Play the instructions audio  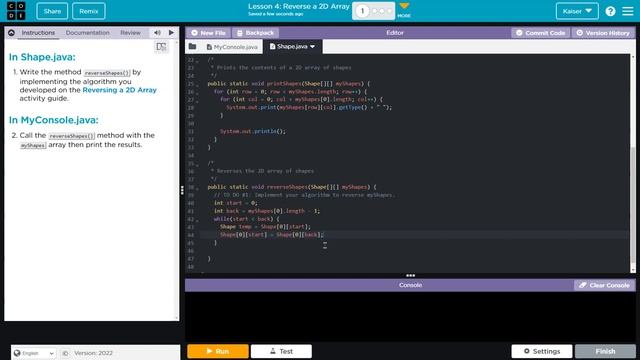[x=171, y=33]
